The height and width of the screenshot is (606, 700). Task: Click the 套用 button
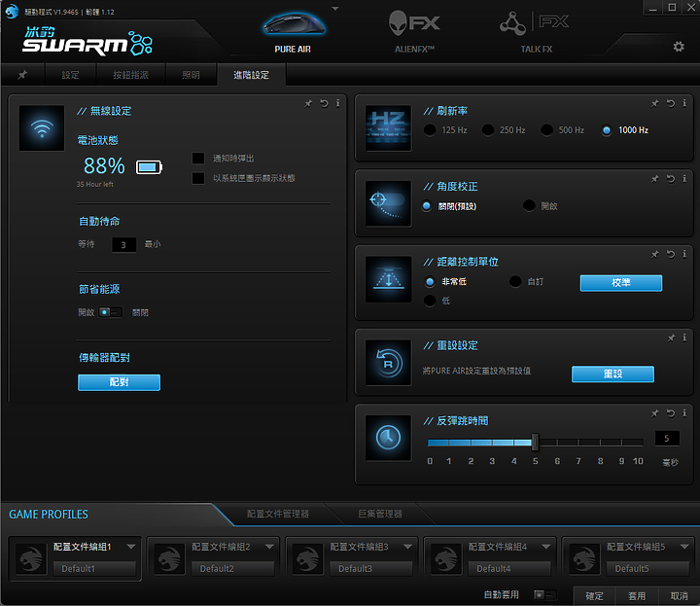(637, 595)
